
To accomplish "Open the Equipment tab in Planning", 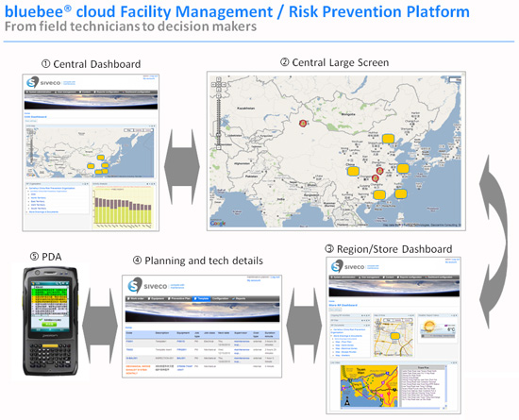I will tap(156, 298).
